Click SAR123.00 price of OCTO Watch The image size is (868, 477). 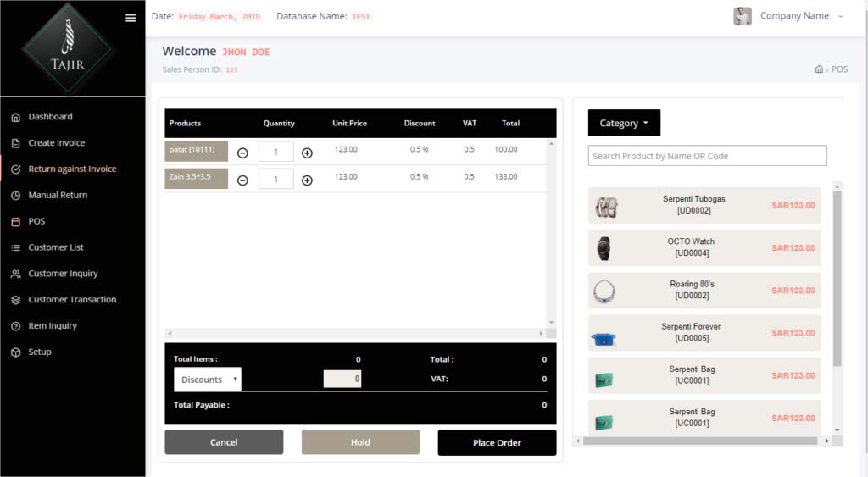coord(793,248)
